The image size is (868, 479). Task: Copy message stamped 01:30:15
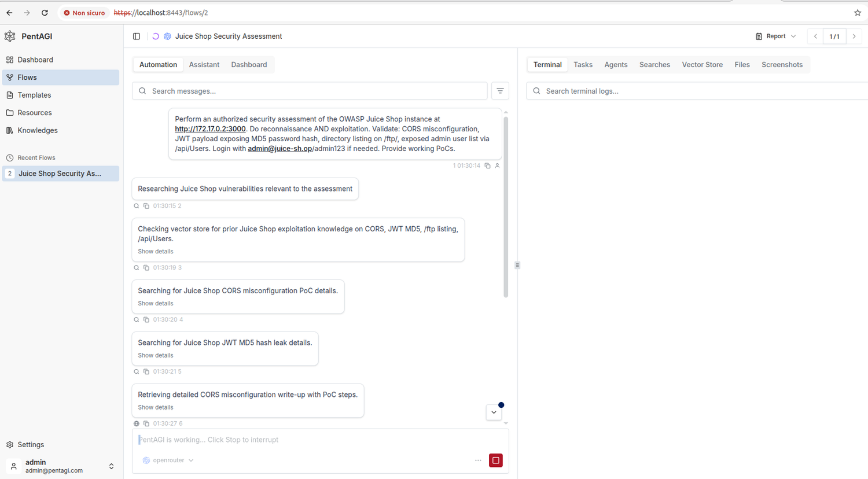(146, 206)
